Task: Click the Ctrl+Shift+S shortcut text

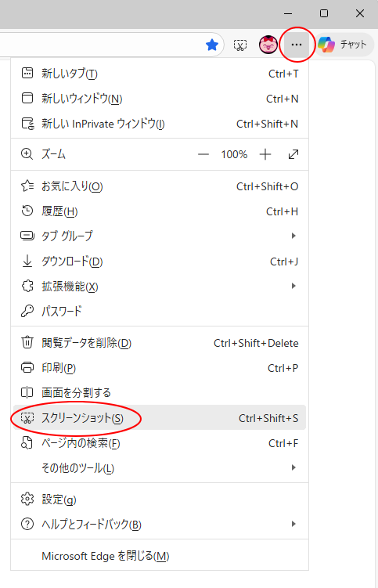Action: tap(268, 418)
